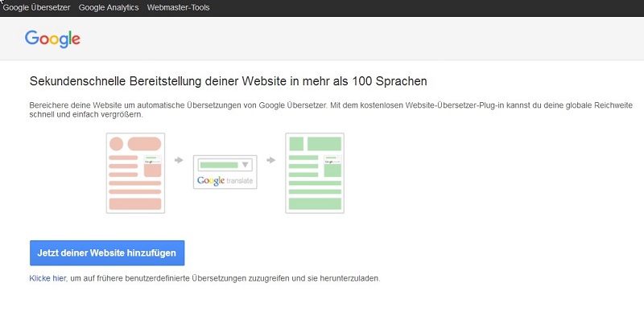Click the paragraph starting Bereichere deine Website
Viewport: 644px width, 320px height.
331,110
